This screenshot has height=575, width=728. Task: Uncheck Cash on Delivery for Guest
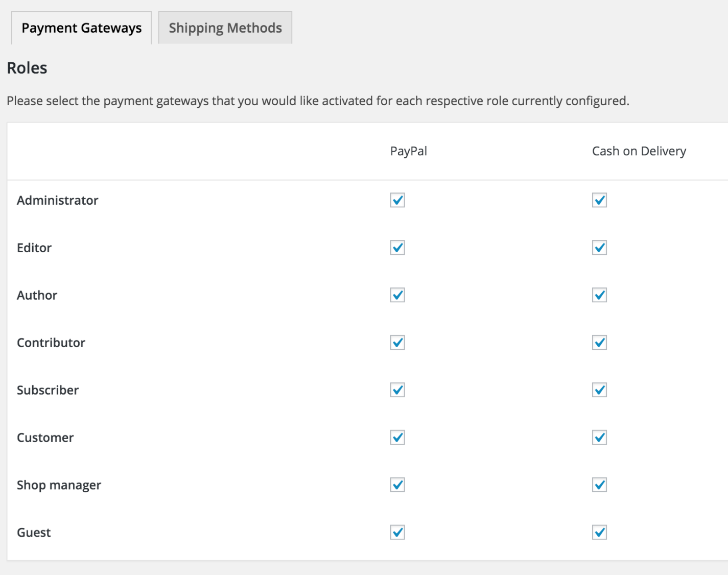599,532
